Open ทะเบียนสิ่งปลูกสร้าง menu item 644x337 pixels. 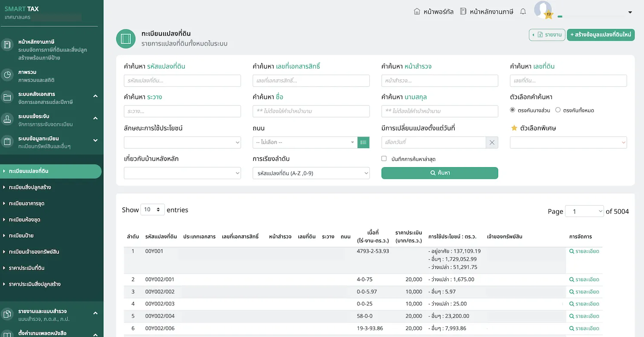click(x=30, y=187)
